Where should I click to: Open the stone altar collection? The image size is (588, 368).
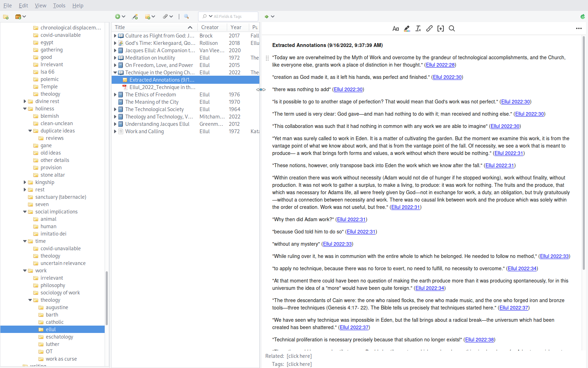[x=52, y=175]
